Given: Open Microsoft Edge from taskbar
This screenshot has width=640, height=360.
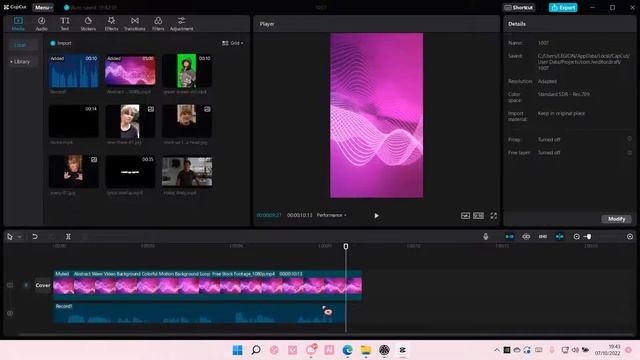Looking at the screenshot, I should [347, 350].
